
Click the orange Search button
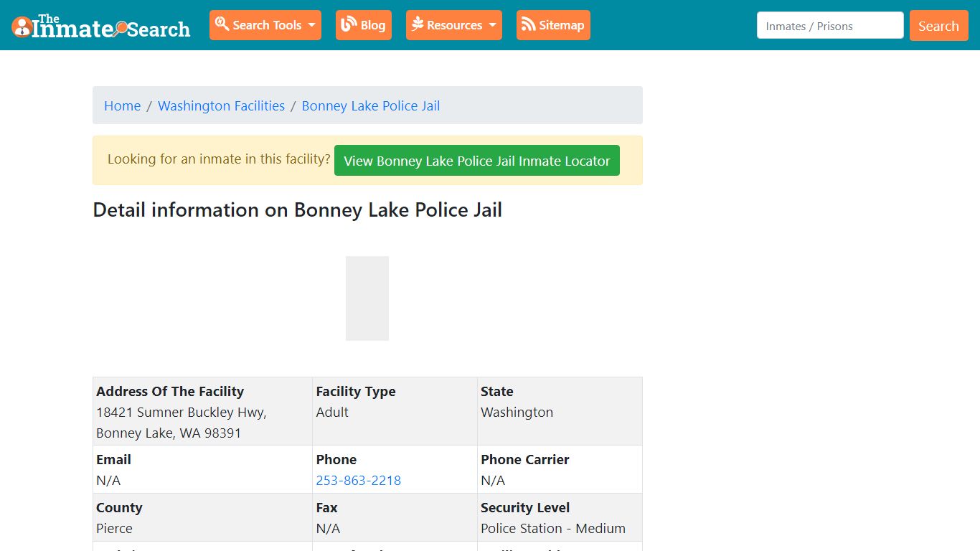click(938, 26)
